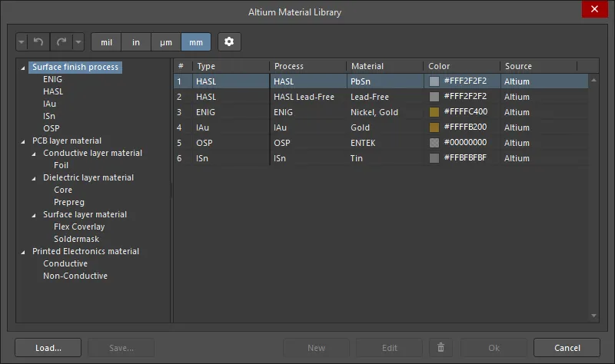Switch units to in
This screenshot has height=364, width=615.
pos(136,42)
